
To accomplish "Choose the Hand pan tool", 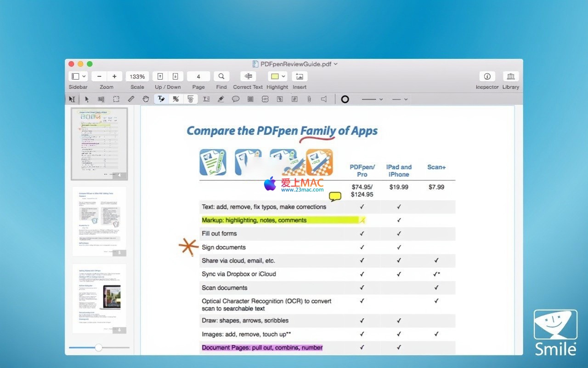I will [146, 99].
